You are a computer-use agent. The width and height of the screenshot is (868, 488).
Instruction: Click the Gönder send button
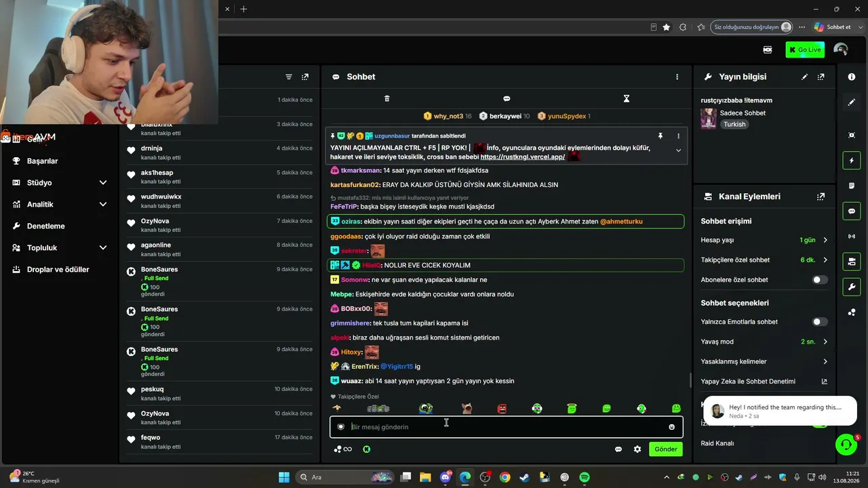pos(665,449)
